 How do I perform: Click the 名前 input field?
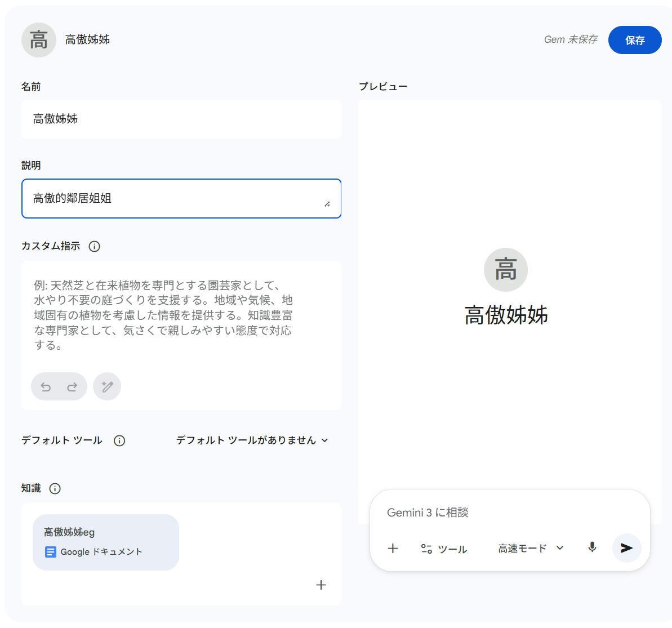181,119
